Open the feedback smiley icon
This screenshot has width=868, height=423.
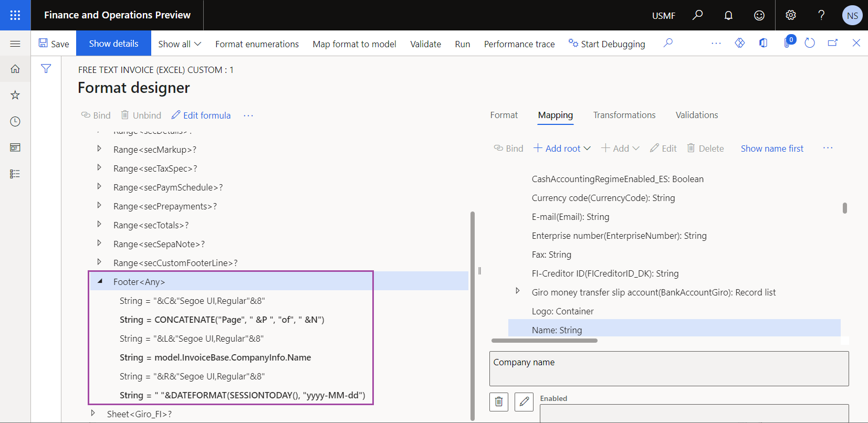pos(759,15)
